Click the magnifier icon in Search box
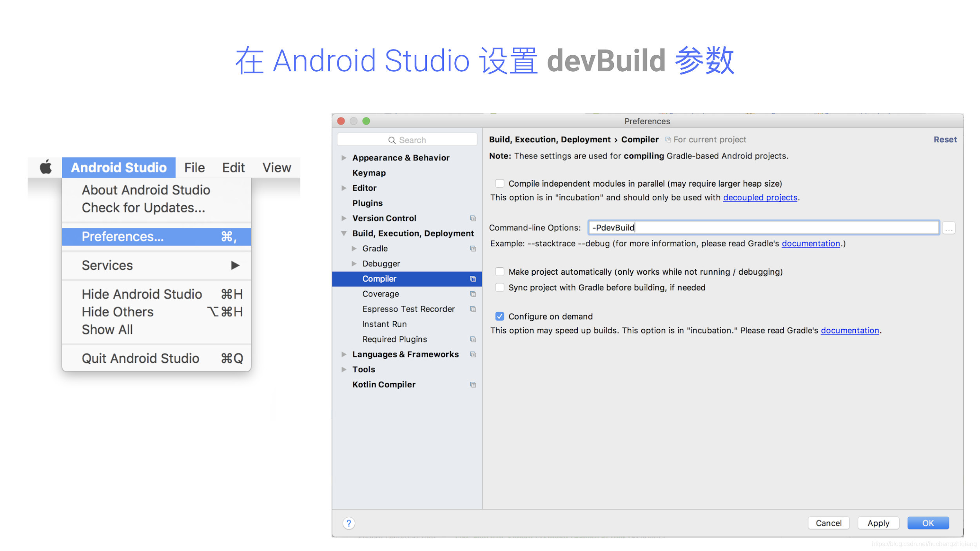Screen dimensions: 980x551 [392, 140]
